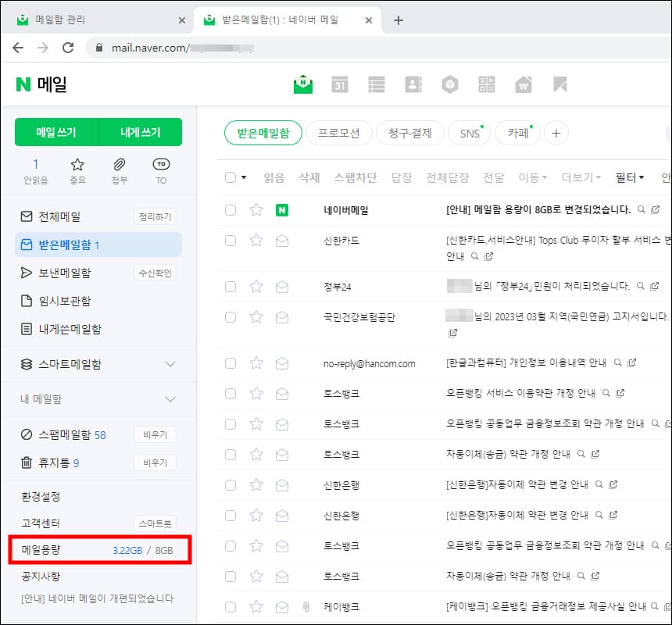Check the first 신한은행 message checkbox

click(x=231, y=485)
